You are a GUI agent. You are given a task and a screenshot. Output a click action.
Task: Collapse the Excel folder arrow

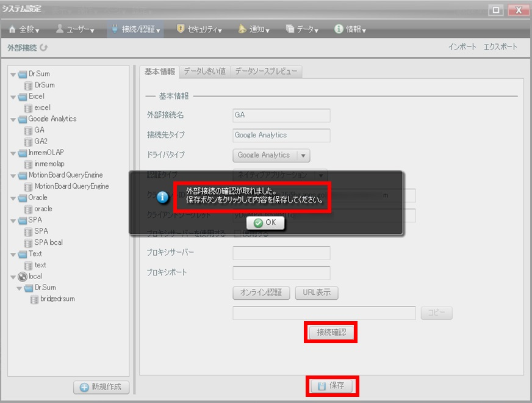pos(13,97)
